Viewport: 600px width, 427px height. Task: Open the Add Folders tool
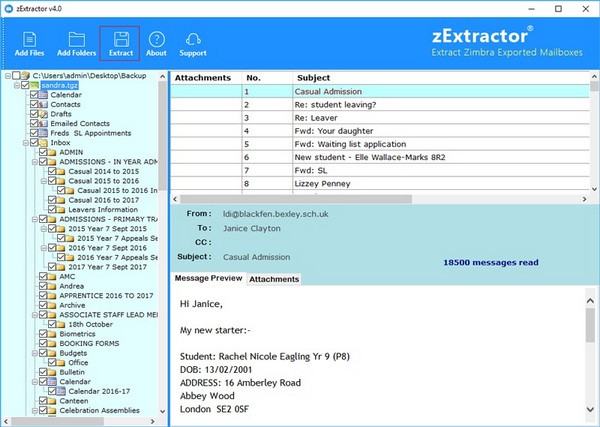tap(77, 44)
